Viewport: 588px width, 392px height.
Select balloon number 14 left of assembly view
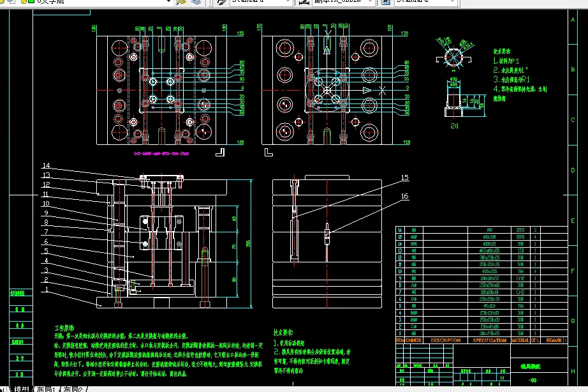[x=46, y=165]
